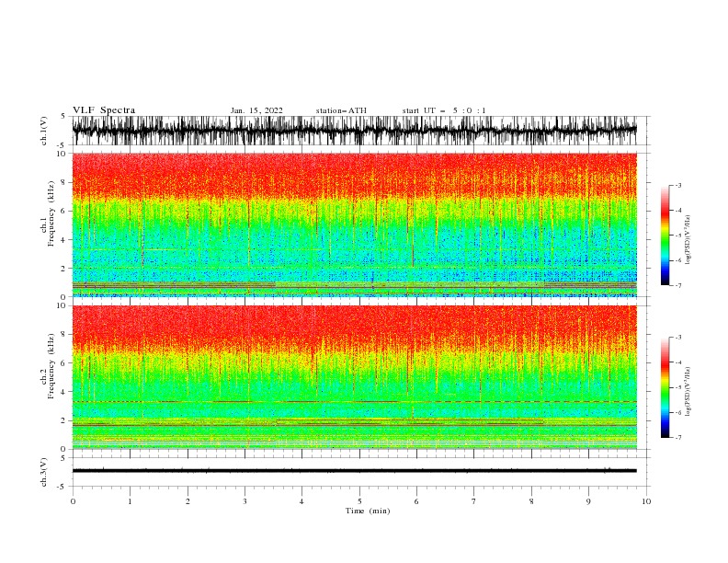This screenshot has width=728, height=563.
Task: Click the 'station=ATH' label
Action: pos(341,110)
